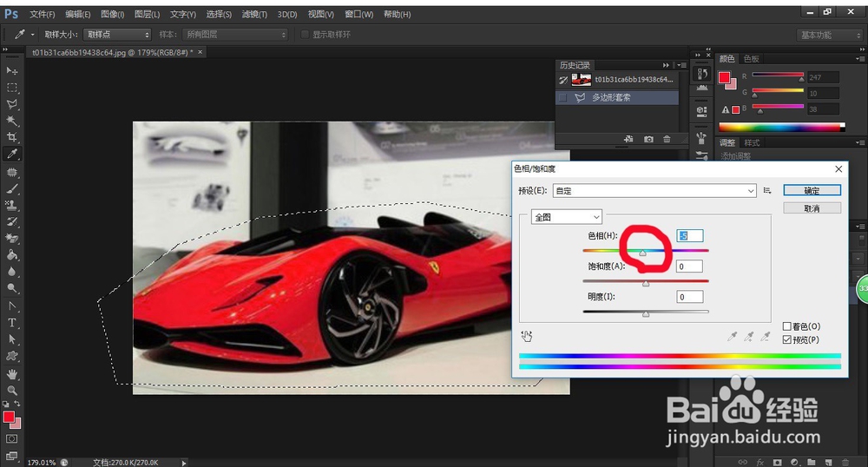Create new document from current state icon
This screenshot has width=868, height=467.
[x=628, y=140]
